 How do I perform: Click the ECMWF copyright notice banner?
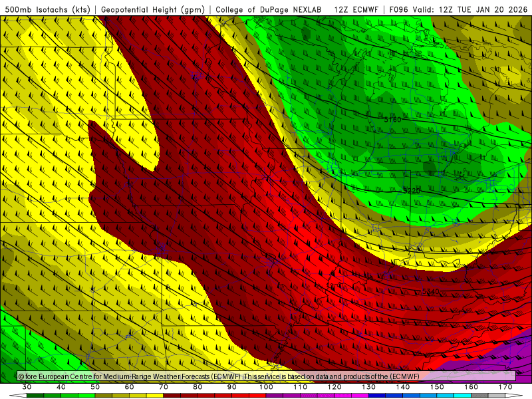(x=267, y=376)
